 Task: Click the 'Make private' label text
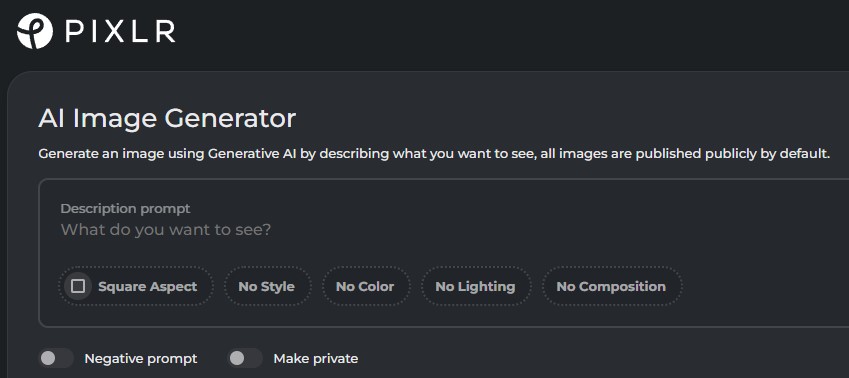pyautogui.click(x=316, y=359)
